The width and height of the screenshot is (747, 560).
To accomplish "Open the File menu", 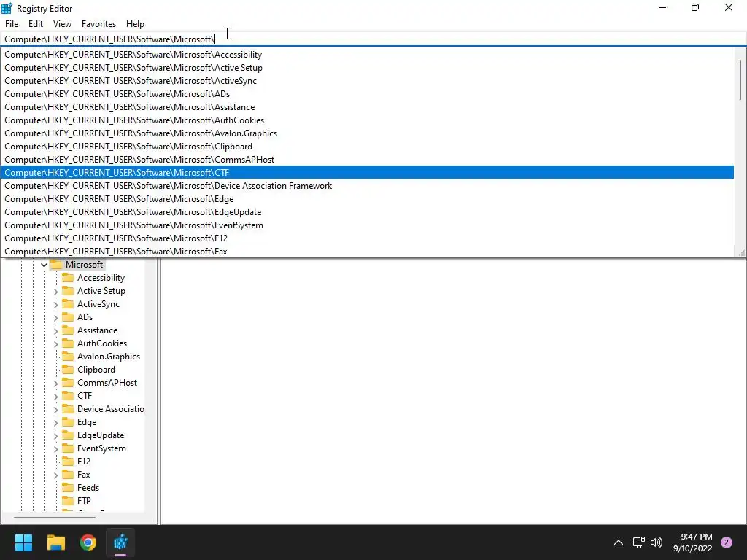I will (x=12, y=24).
